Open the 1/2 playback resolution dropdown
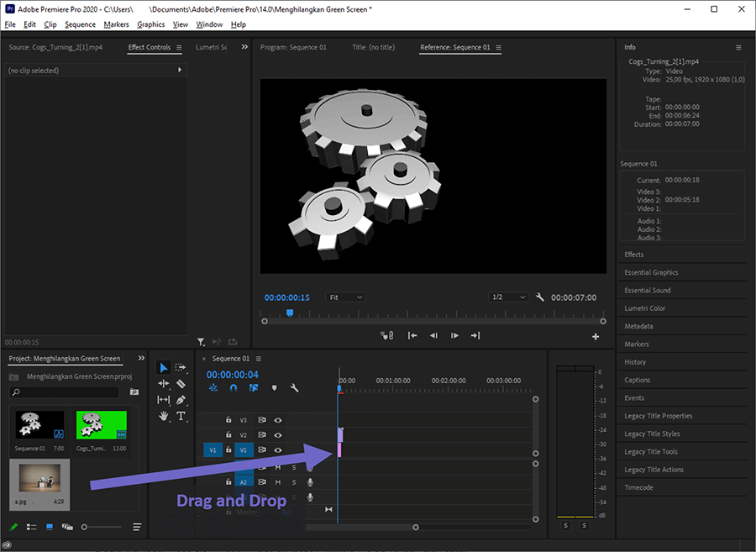Viewport: 756px width, 552px height. pos(507,297)
